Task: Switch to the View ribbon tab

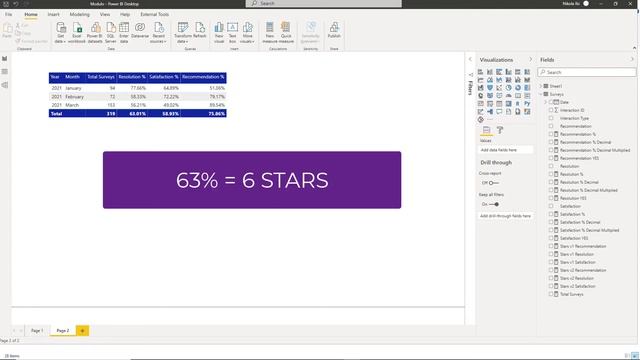Action: pyautogui.click(x=105, y=14)
